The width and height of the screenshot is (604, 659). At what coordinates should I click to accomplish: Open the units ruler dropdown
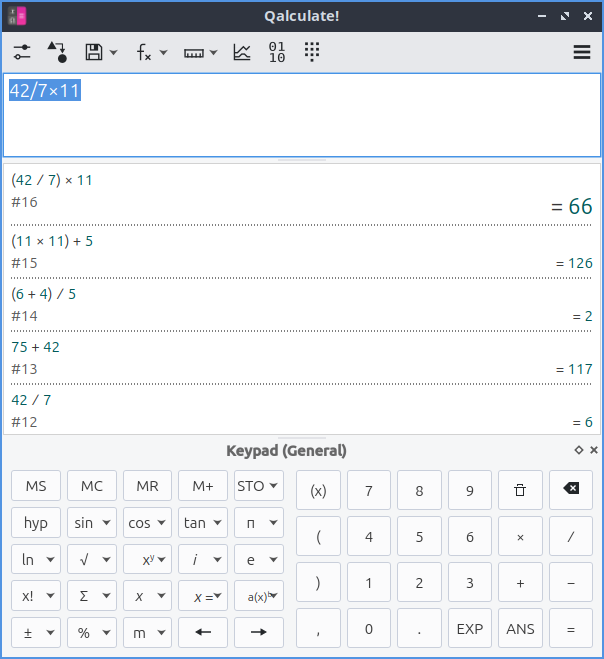[x=212, y=53]
